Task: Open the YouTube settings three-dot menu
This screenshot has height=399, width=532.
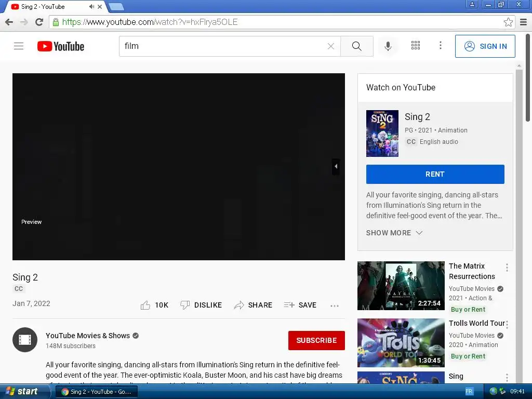Action: tap(441, 46)
